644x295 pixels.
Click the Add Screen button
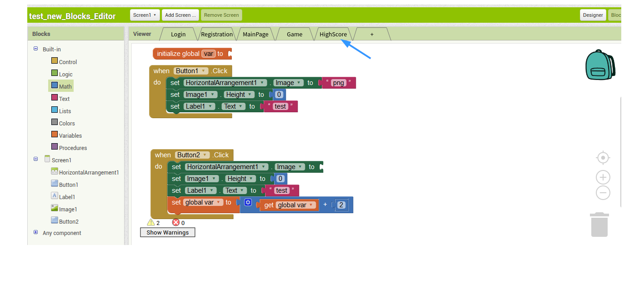[180, 15]
